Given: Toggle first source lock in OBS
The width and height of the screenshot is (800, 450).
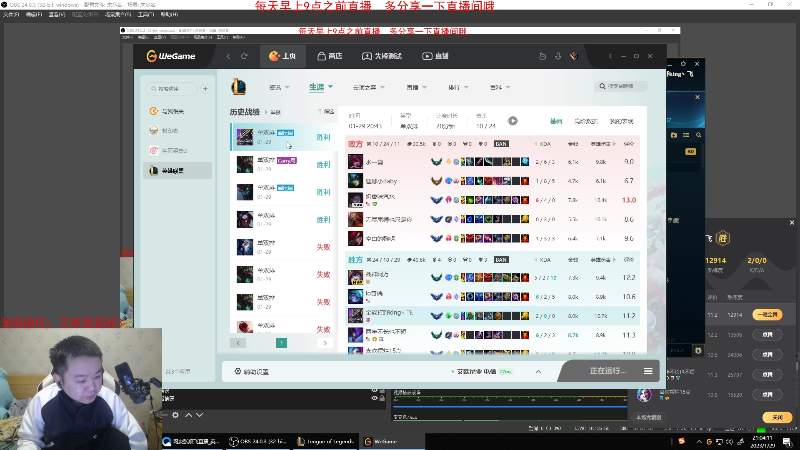Looking at the screenshot, I should click(382, 390).
